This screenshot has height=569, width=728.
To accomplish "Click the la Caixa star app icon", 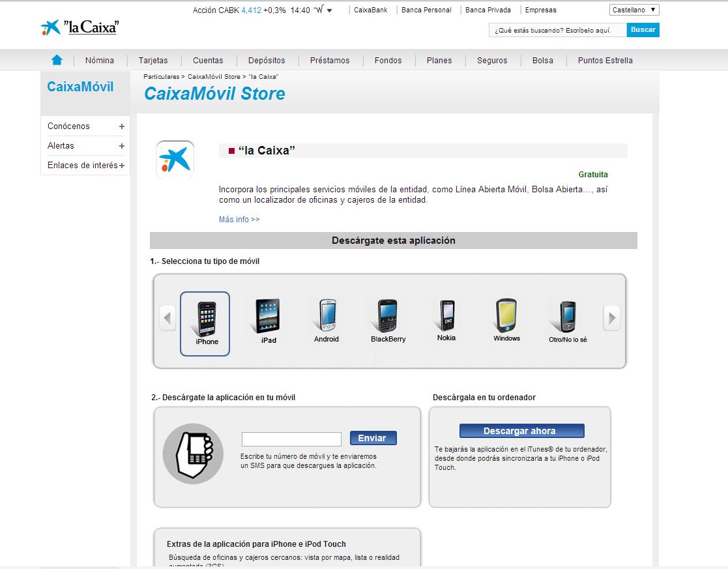I will (x=175, y=160).
